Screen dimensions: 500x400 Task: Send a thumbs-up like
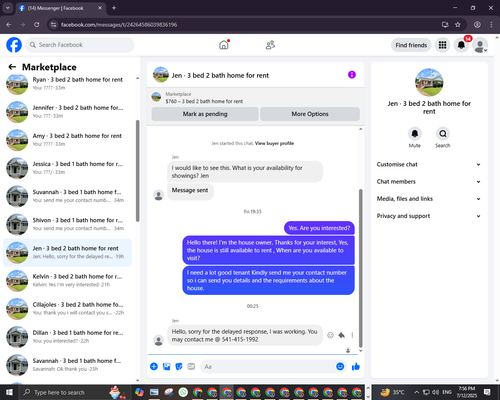356,367
